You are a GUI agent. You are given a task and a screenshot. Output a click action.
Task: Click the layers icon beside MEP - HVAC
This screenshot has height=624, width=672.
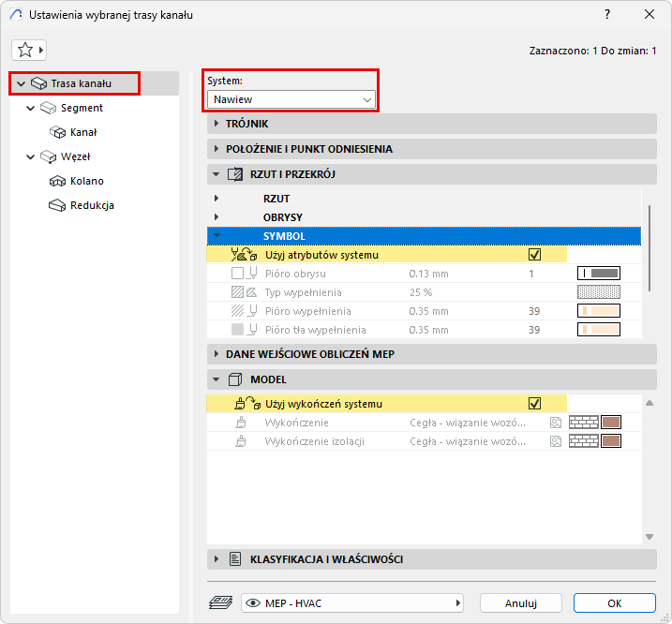pos(220,602)
